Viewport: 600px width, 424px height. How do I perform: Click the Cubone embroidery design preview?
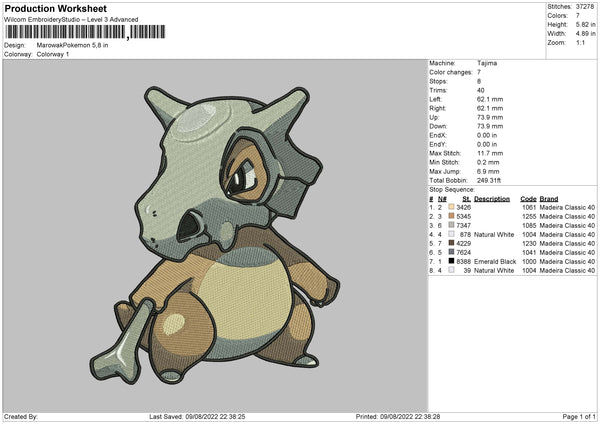click(214, 235)
